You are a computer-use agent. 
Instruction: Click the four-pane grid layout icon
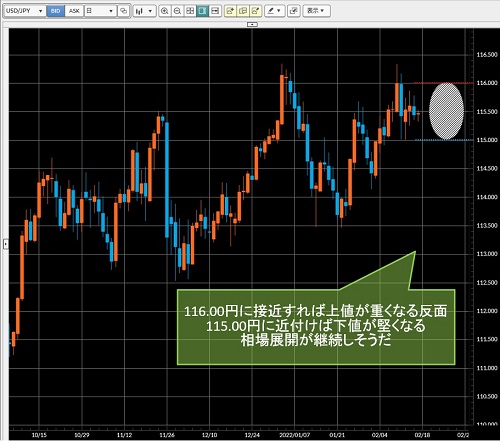(190, 11)
